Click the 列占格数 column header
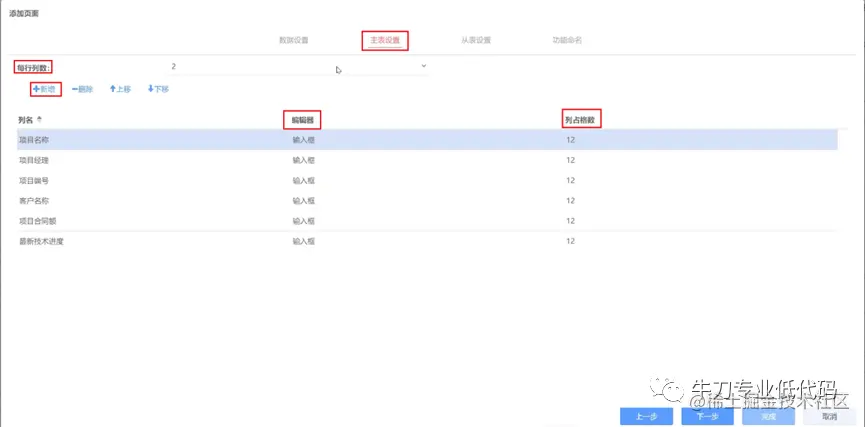 tap(581, 120)
